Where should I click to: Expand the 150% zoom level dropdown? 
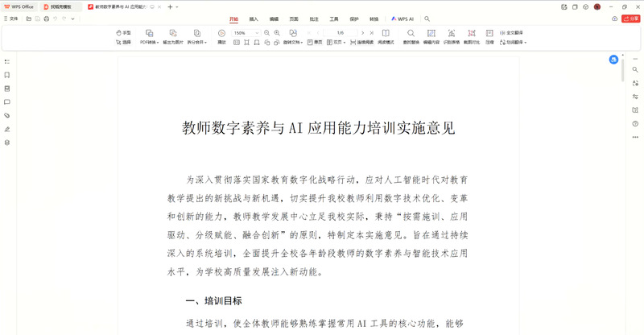(x=257, y=33)
